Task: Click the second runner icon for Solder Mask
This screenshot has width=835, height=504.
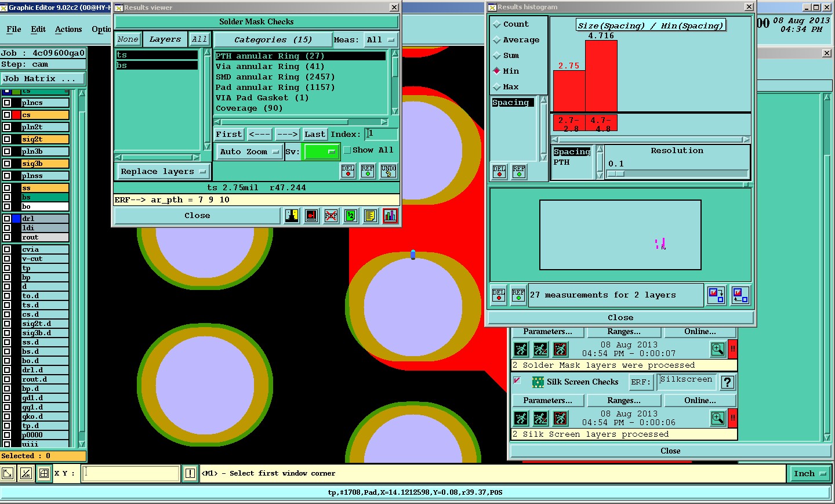Action: (540, 349)
